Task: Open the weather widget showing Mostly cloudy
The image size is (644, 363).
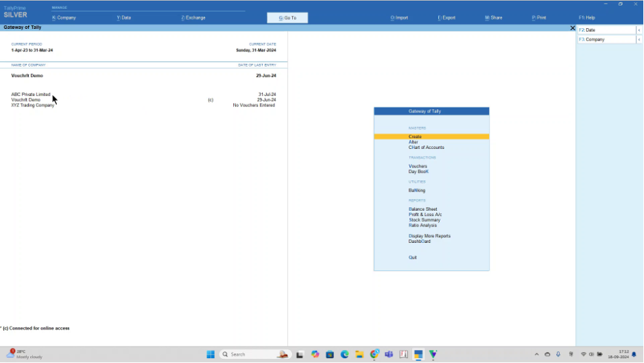Action: pyautogui.click(x=25, y=354)
